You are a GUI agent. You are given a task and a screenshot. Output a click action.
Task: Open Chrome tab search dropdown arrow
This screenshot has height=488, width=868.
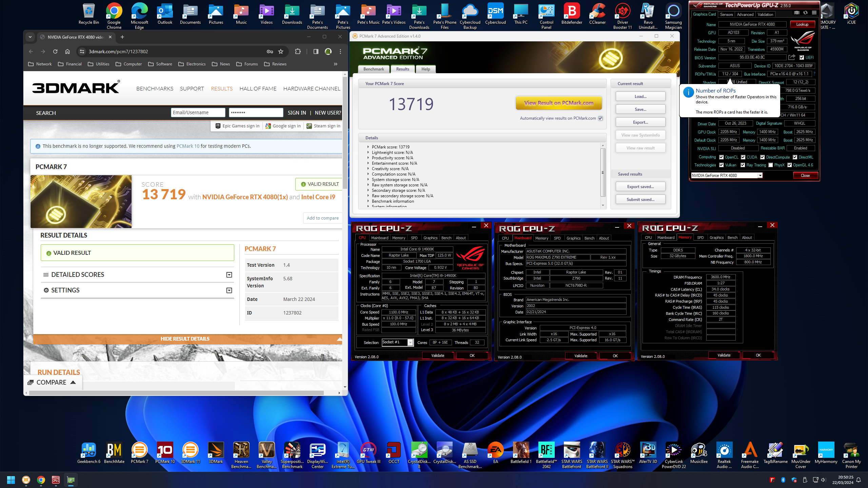[x=30, y=37]
